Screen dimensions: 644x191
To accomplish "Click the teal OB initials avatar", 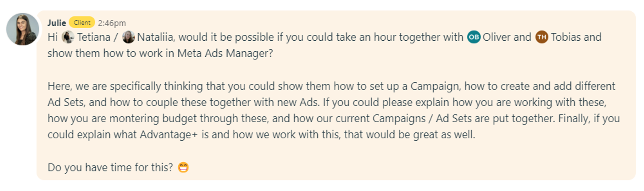I will coord(474,37).
